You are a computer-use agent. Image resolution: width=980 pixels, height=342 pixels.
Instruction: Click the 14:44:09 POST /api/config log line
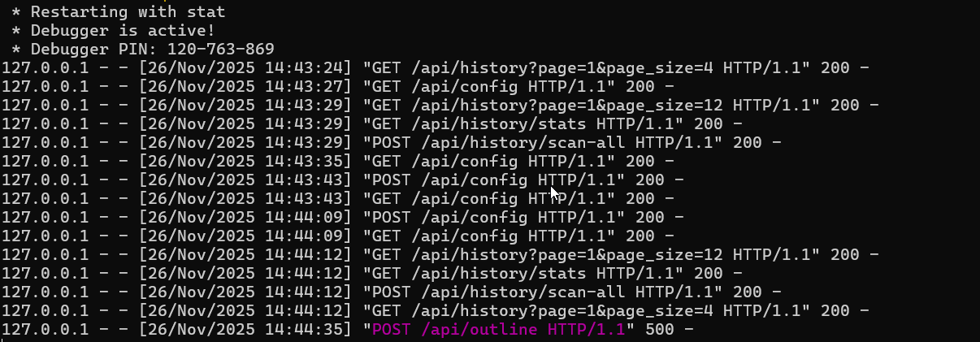click(343, 217)
